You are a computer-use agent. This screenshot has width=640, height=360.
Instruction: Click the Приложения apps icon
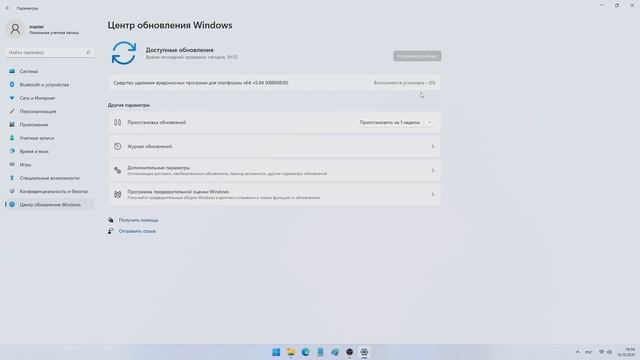pyautogui.click(x=12, y=124)
